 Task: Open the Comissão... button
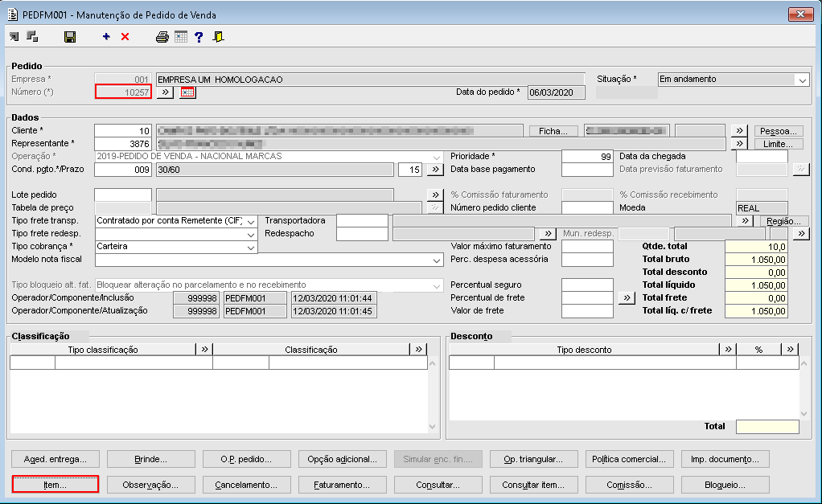[629, 485]
